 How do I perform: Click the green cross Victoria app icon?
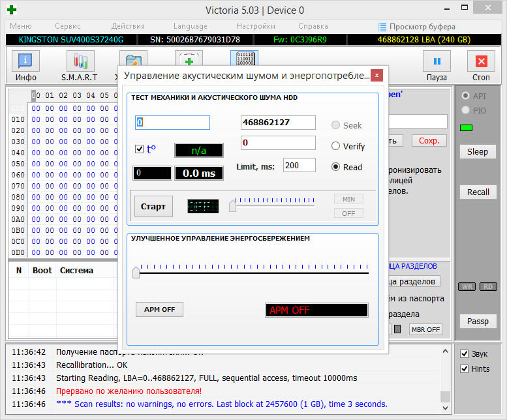[x=12, y=10]
